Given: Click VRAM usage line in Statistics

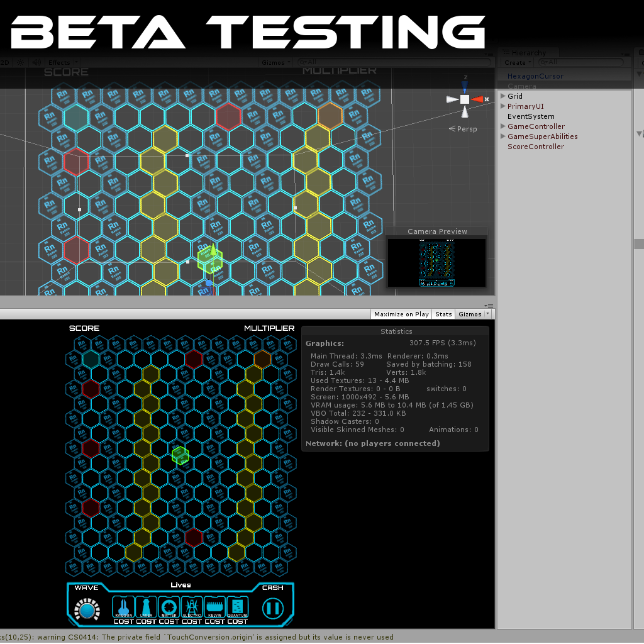Looking at the screenshot, I should pos(392,405).
